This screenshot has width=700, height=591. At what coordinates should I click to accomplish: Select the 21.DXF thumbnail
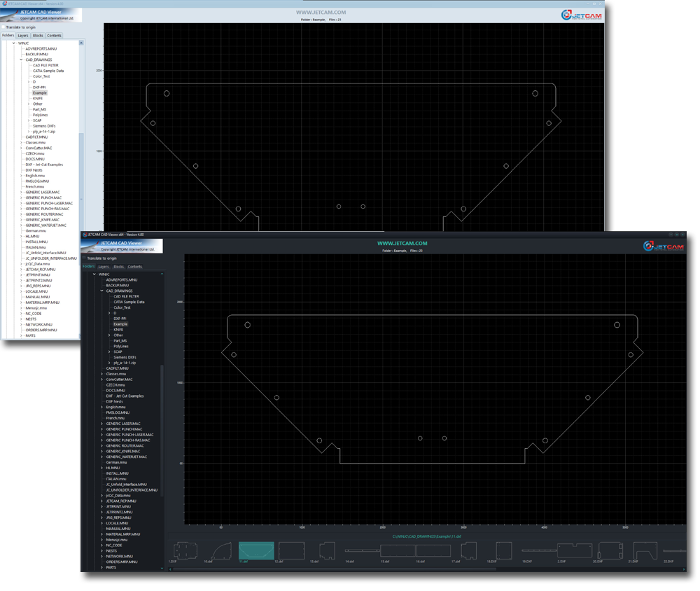(x=645, y=551)
